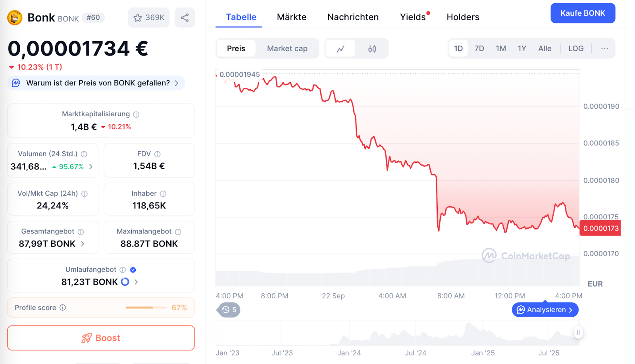Click the Inhaber info icon
Image resolution: width=635 pixels, height=364 pixels.
point(163,194)
